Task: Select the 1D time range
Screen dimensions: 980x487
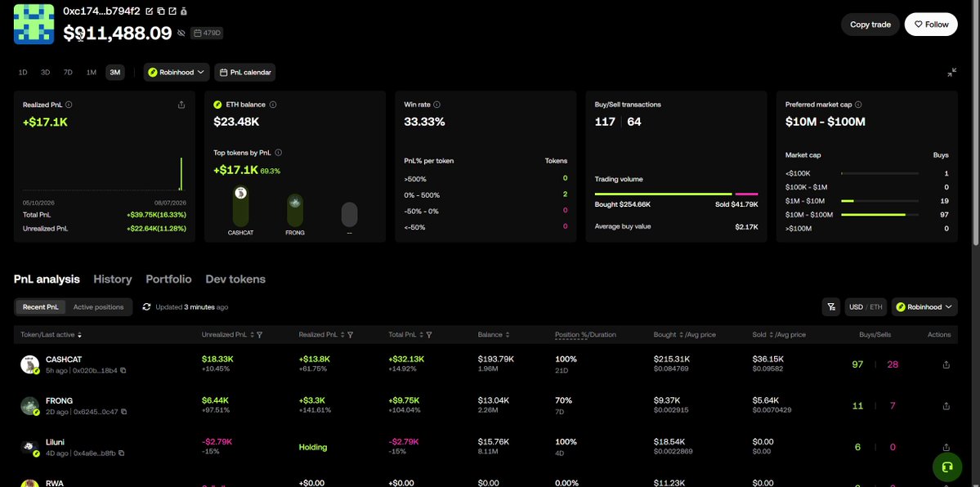Action: tap(23, 73)
